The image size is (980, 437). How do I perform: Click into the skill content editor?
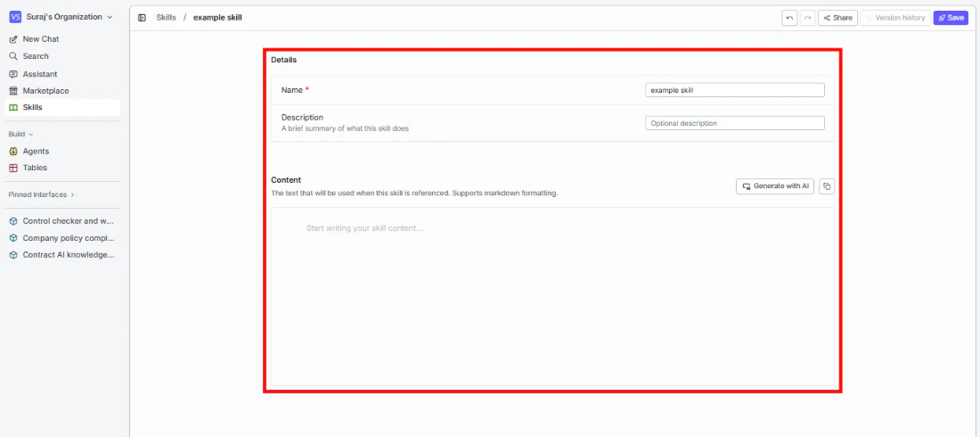tap(552, 296)
